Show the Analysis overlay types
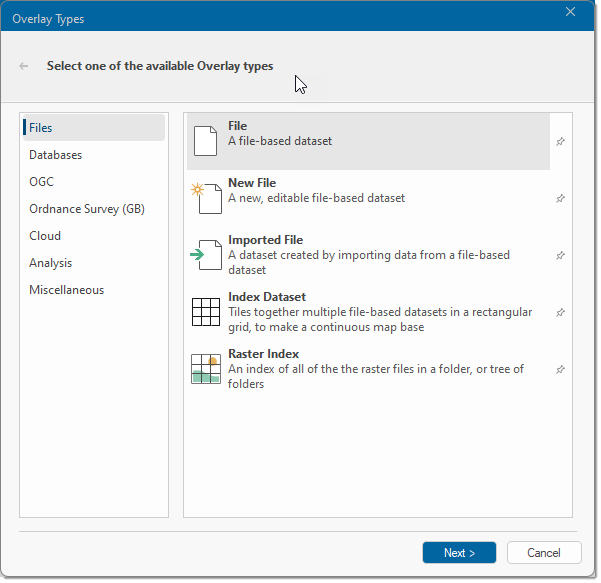 [x=51, y=263]
